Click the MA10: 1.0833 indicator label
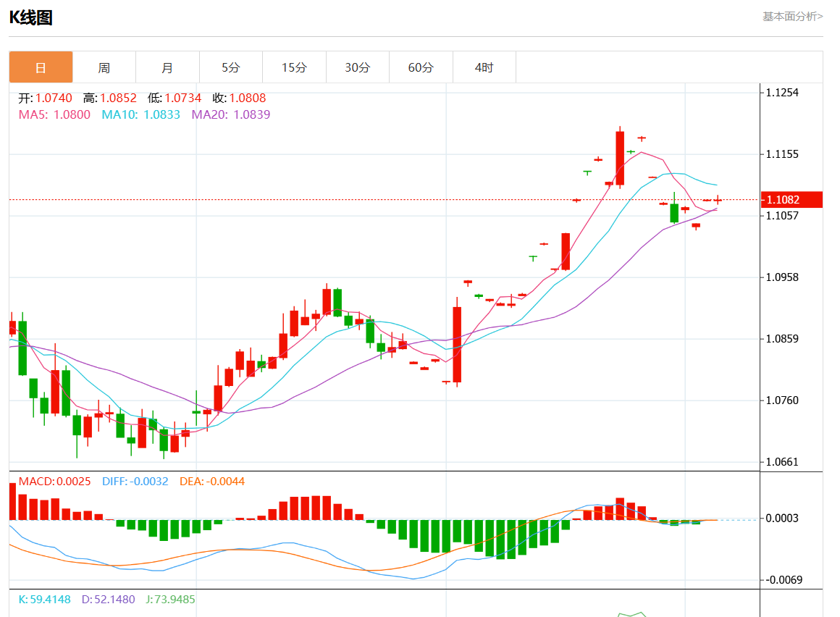The image size is (840, 617). tap(141, 114)
